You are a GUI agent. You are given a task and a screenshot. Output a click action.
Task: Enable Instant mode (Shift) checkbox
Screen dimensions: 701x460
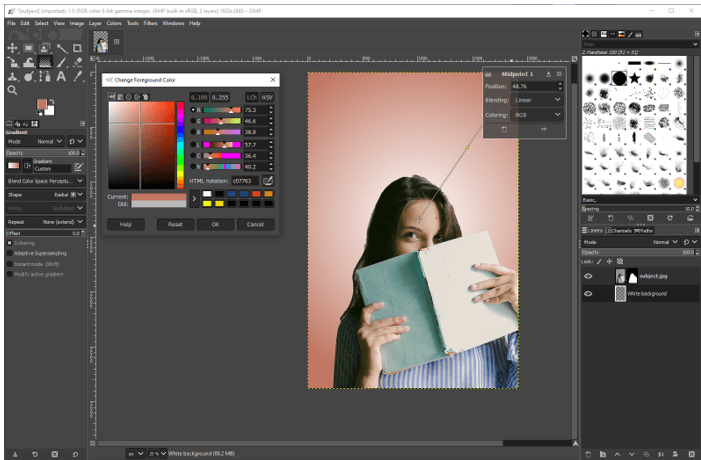click(x=9, y=264)
